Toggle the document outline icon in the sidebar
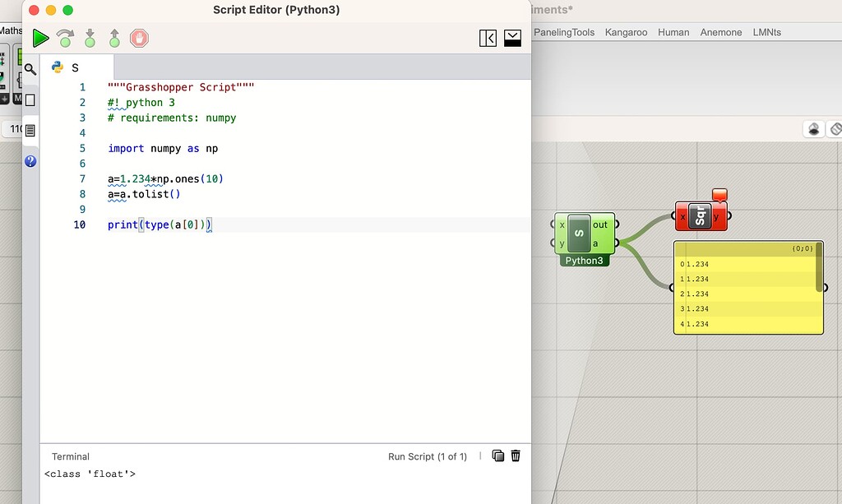Screen dimensions: 842x504 click(x=30, y=129)
